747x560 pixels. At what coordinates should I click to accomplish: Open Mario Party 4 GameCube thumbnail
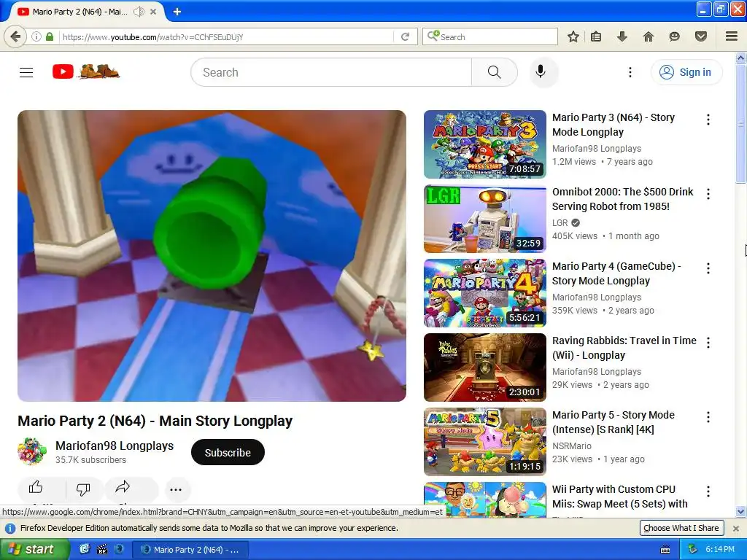(x=485, y=293)
